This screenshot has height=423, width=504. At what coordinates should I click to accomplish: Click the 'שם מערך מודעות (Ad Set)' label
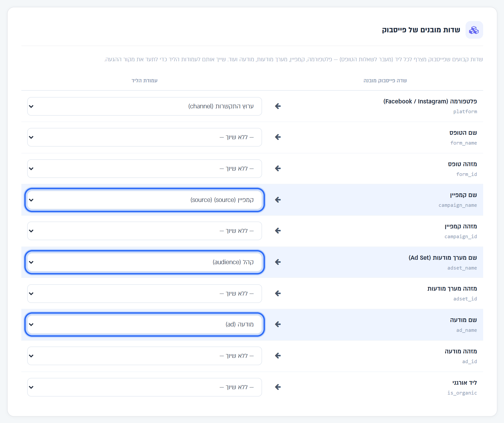click(x=443, y=258)
